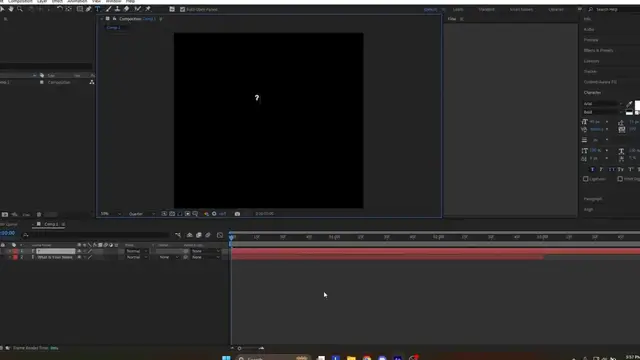
Task: Select the Eraser tool
Action: pyautogui.click(x=127, y=9)
